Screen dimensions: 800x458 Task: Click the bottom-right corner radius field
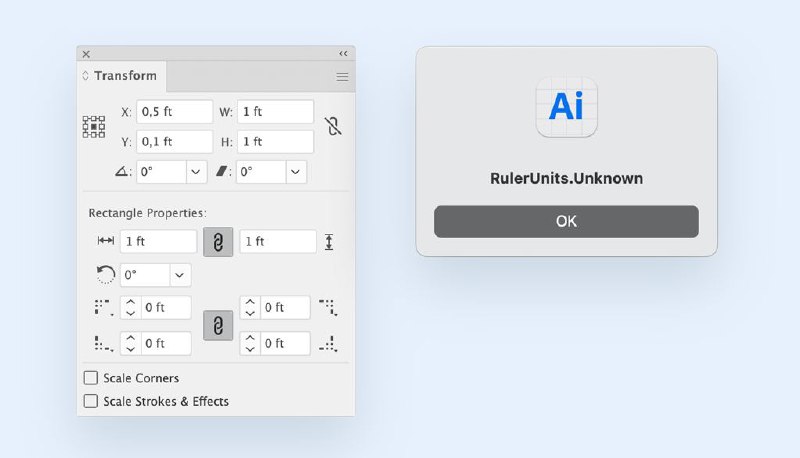[x=286, y=343]
